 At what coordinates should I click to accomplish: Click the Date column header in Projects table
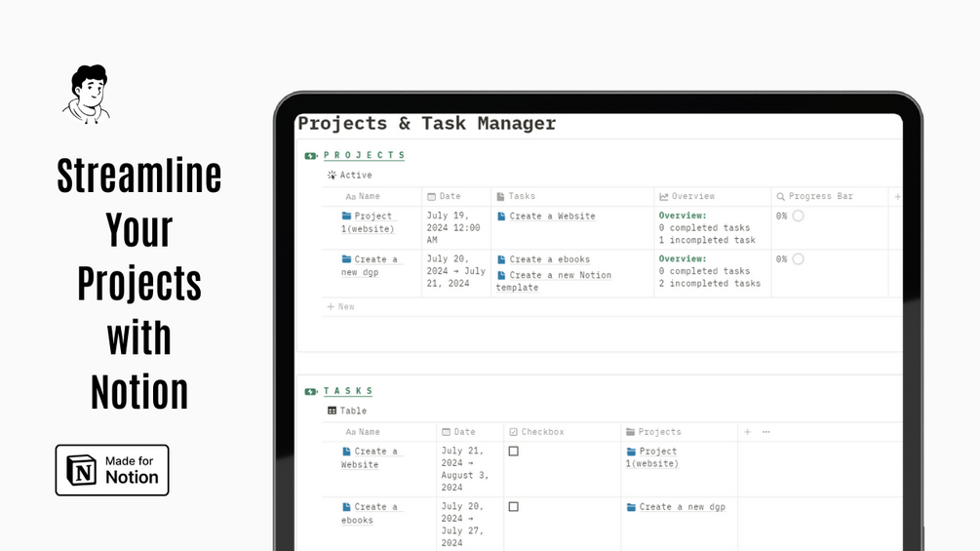[x=444, y=196]
